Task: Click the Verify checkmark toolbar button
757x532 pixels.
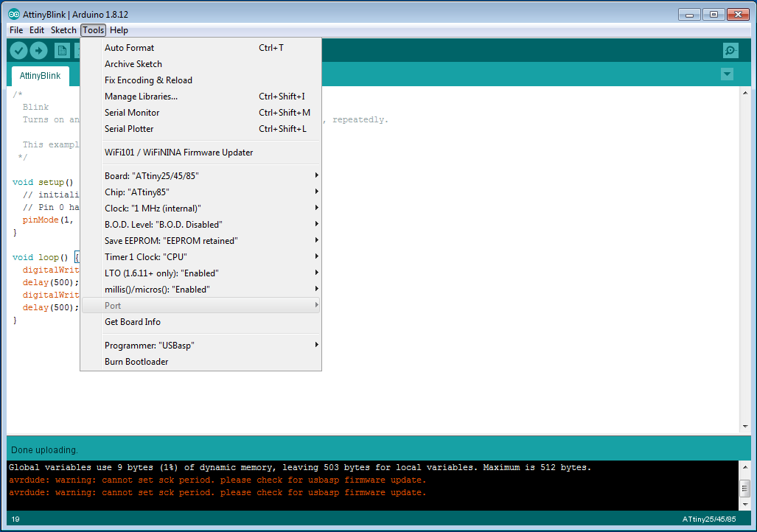Action: (x=19, y=50)
